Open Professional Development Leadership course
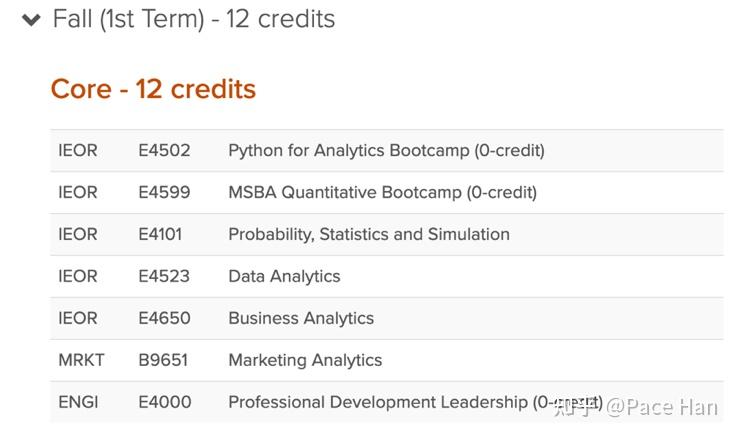The width and height of the screenshot is (737, 437). [416, 402]
